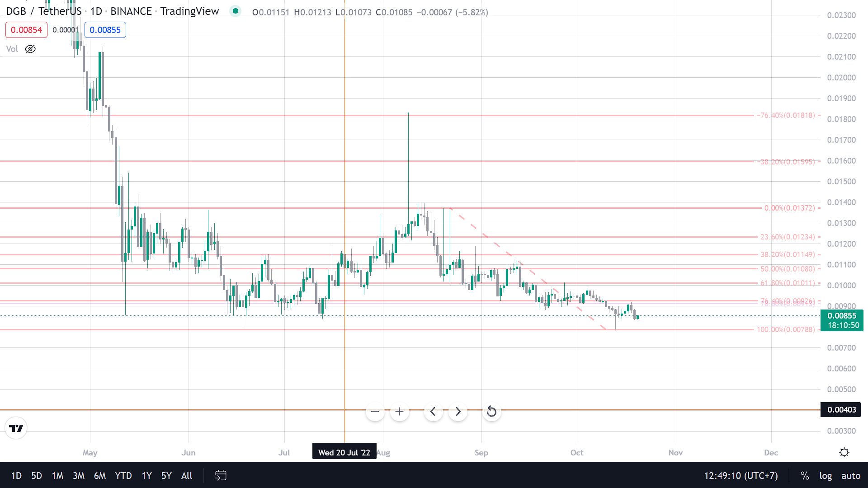The height and width of the screenshot is (488, 868).
Task: Select YTD time range
Action: [123, 475]
